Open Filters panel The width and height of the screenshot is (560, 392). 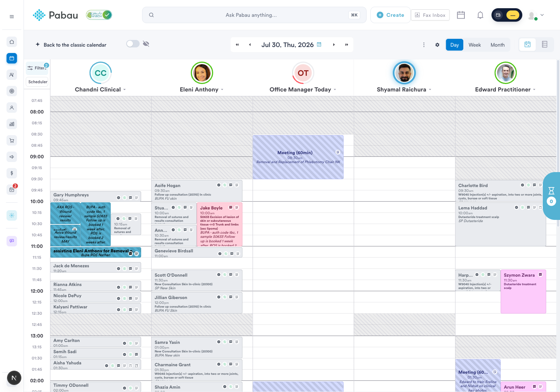point(37,68)
